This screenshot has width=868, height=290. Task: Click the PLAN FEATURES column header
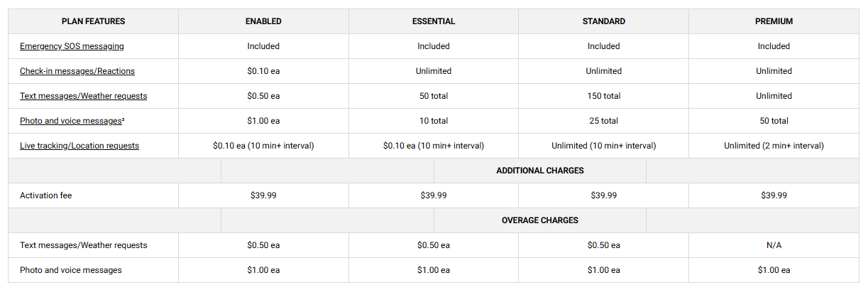[93, 21]
